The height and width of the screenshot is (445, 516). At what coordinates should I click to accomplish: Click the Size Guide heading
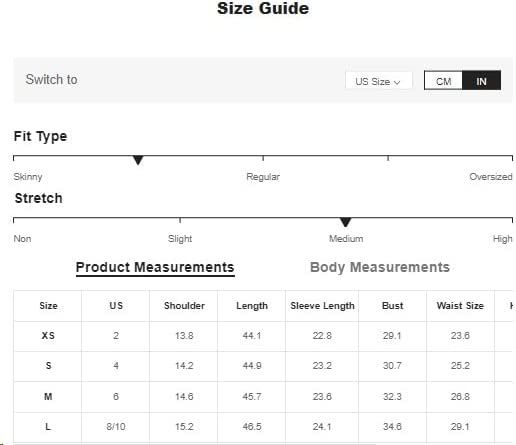click(263, 8)
